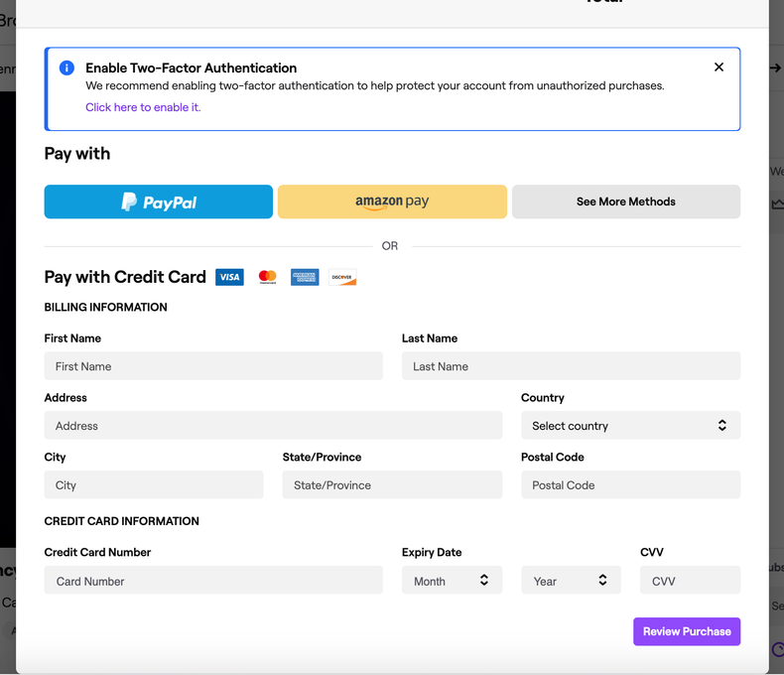This screenshot has height=675, width=784.
Task: Click the Card Number field
Action: pyautogui.click(x=213, y=581)
